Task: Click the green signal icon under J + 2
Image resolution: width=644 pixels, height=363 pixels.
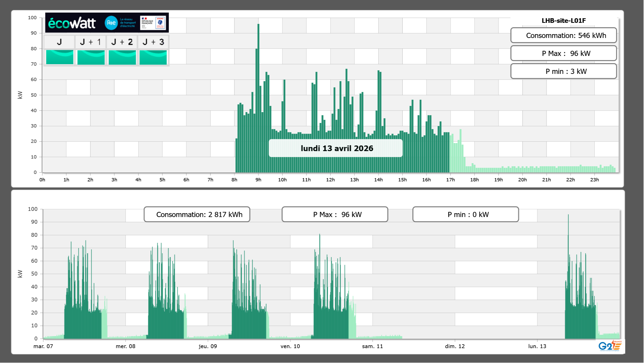Action: [x=122, y=57]
